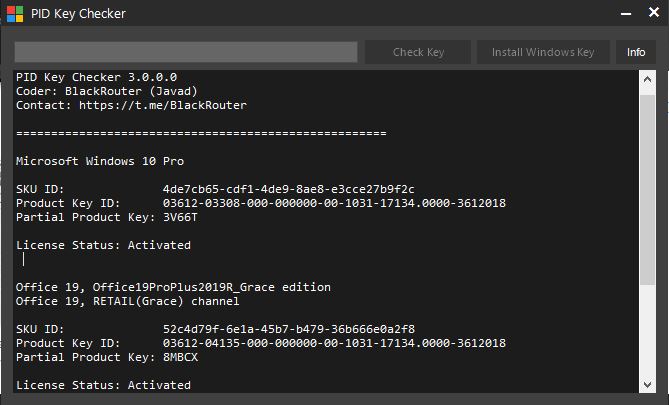Click the Office SKU ID value 52c4d79f
Image resolution: width=669 pixels, height=405 pixels.
tap(288, 329)
